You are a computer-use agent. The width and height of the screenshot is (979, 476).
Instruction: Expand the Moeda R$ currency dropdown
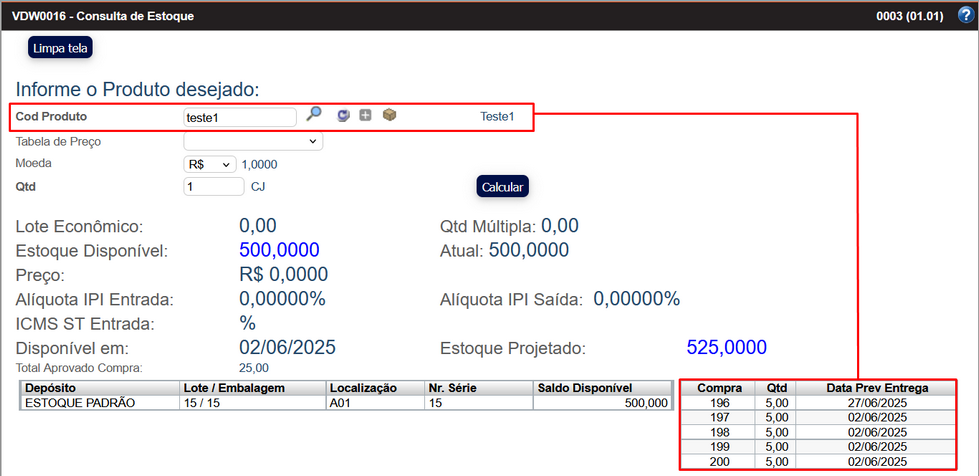tap(209, 164)
